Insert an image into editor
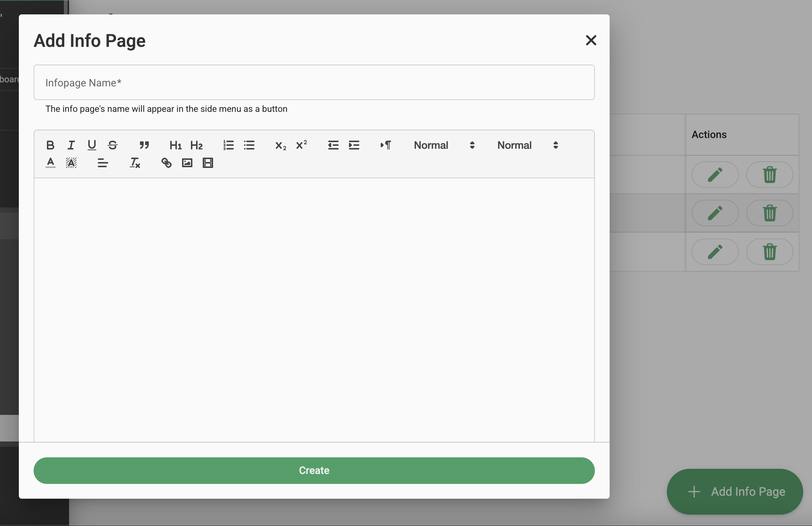 187,163
